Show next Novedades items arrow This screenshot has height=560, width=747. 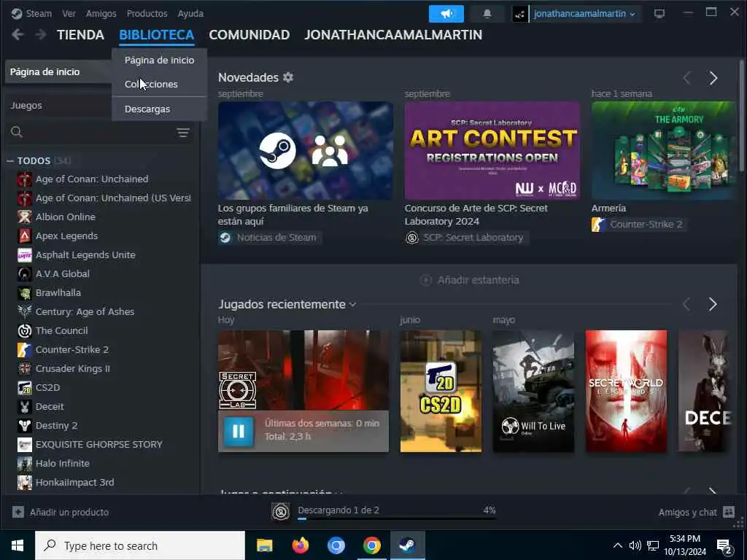tap(713, 78)
